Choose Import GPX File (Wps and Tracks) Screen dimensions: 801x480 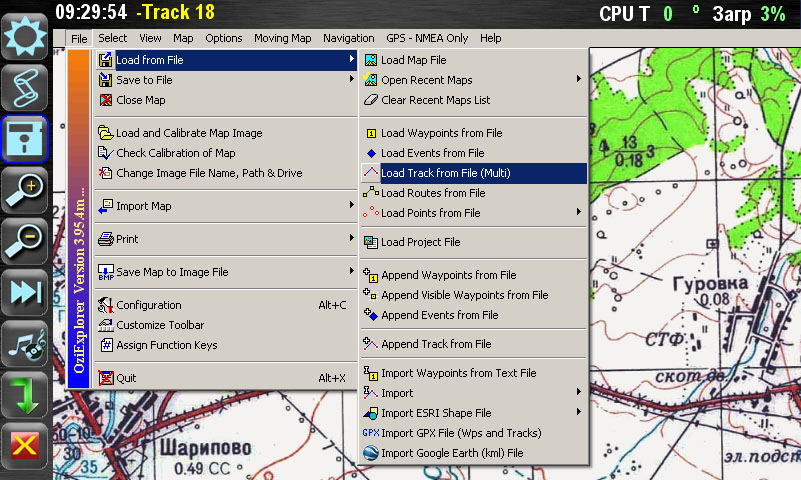tap(460, 433)
